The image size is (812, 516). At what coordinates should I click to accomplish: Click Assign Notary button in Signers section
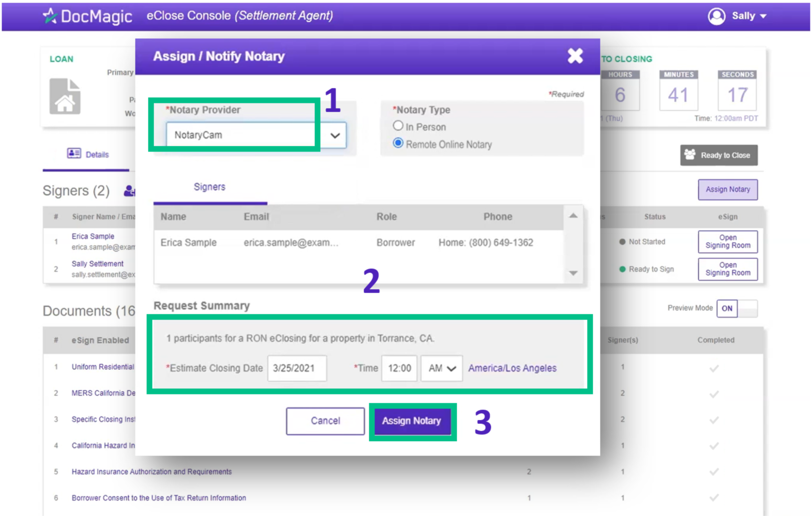[x=728, y=189]
